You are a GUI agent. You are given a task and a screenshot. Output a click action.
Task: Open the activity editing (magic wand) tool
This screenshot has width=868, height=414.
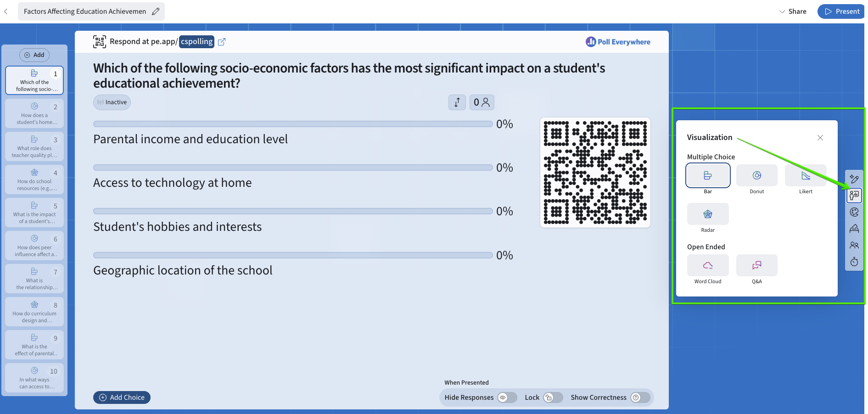point(854,179)
